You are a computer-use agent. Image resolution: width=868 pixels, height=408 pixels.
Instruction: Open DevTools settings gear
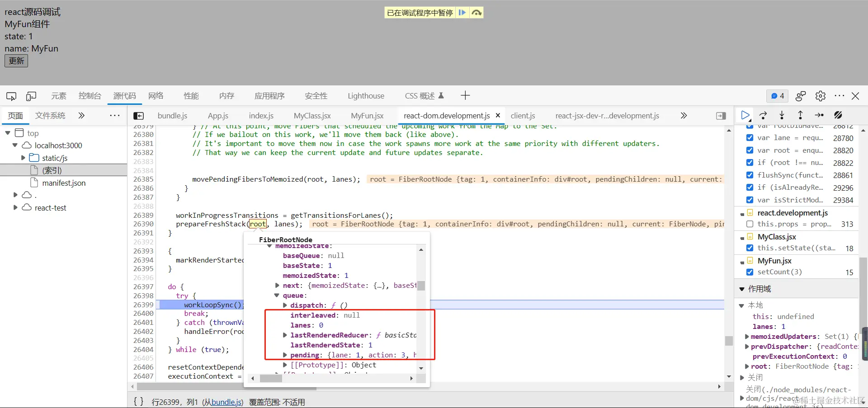tap(821, 96)
